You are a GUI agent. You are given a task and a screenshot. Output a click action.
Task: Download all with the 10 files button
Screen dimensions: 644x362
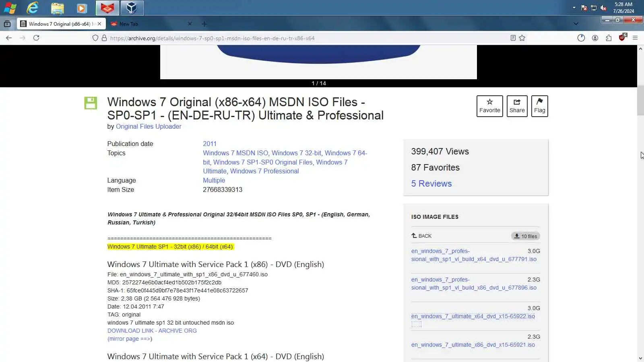click(x=526, y=236)
